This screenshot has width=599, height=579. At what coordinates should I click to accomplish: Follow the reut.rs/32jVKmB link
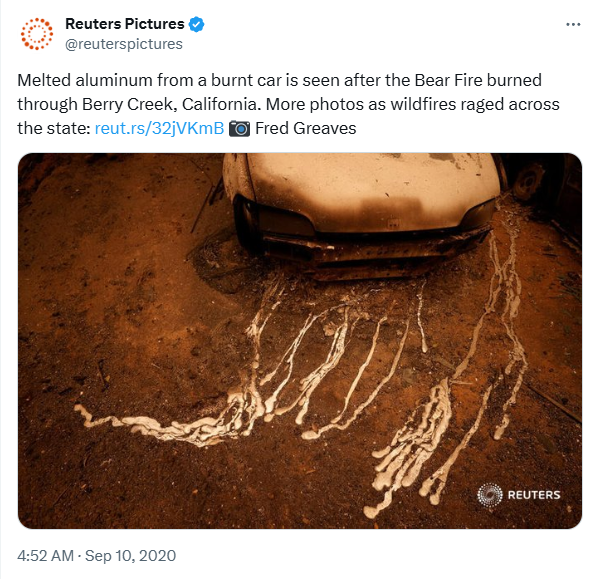(159, 128)
